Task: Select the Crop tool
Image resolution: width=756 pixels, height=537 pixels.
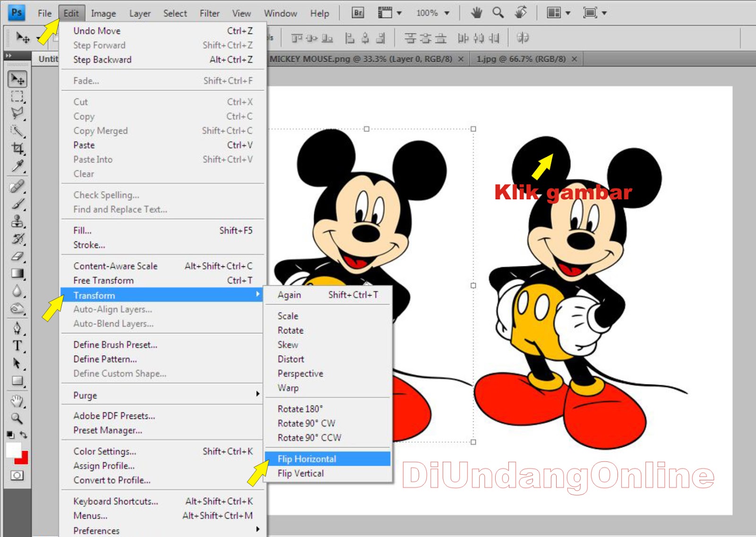Action: coord(17,148)
